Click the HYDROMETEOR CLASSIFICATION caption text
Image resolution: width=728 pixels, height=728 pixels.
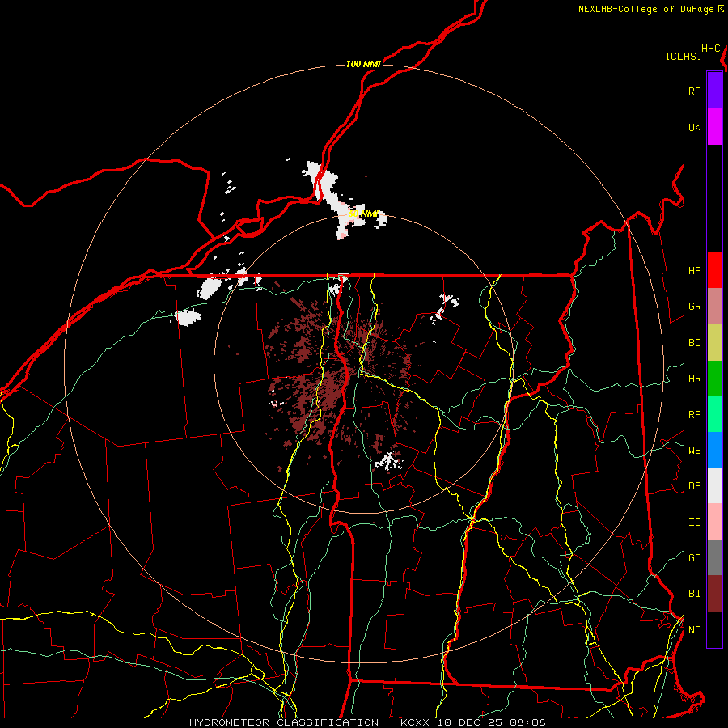pyautogui.click(x=284, y=722)
